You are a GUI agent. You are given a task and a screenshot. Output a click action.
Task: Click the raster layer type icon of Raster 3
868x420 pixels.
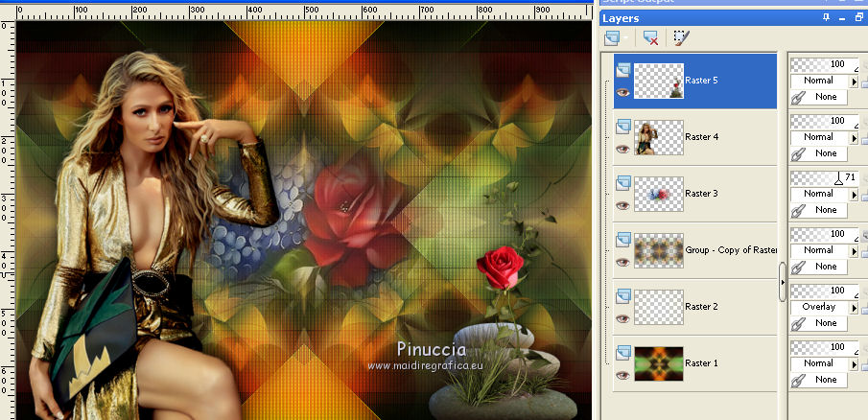click(x=623, y=183)
